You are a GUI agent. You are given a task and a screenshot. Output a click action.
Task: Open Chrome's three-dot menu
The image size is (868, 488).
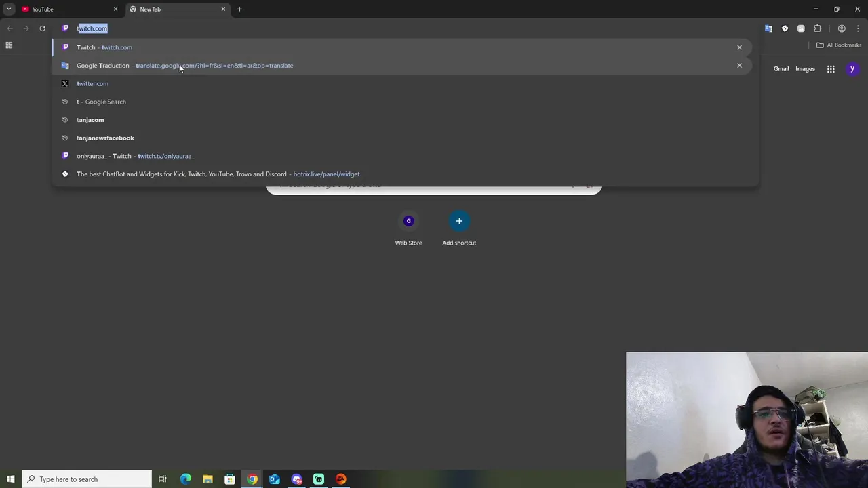[x=858, y=28]
